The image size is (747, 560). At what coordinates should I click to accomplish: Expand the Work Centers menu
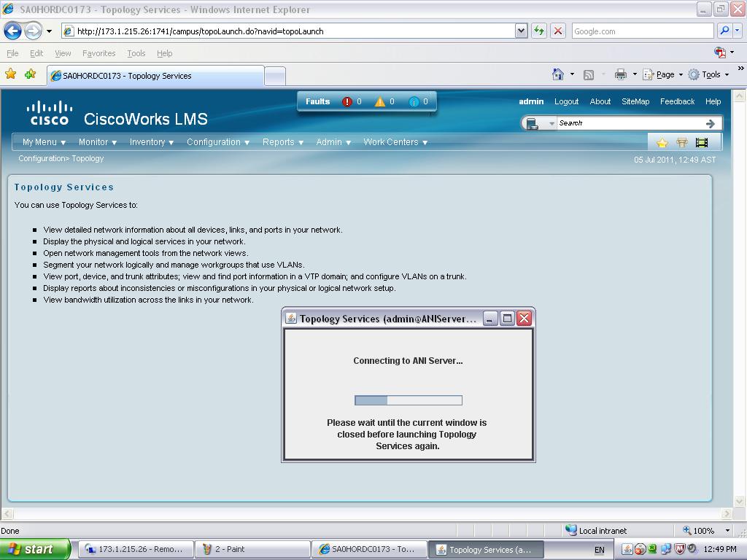tap(395, 142)
